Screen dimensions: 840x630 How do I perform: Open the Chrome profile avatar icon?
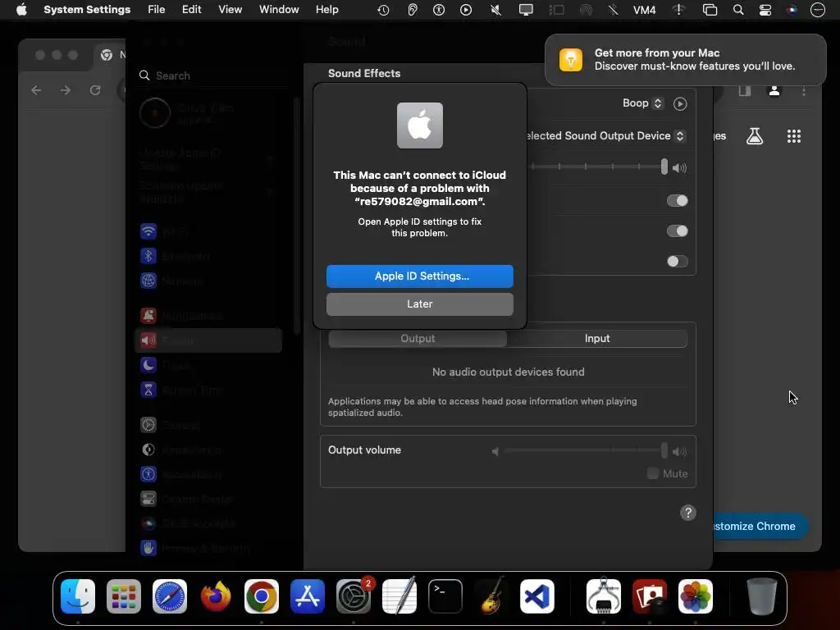774,90
